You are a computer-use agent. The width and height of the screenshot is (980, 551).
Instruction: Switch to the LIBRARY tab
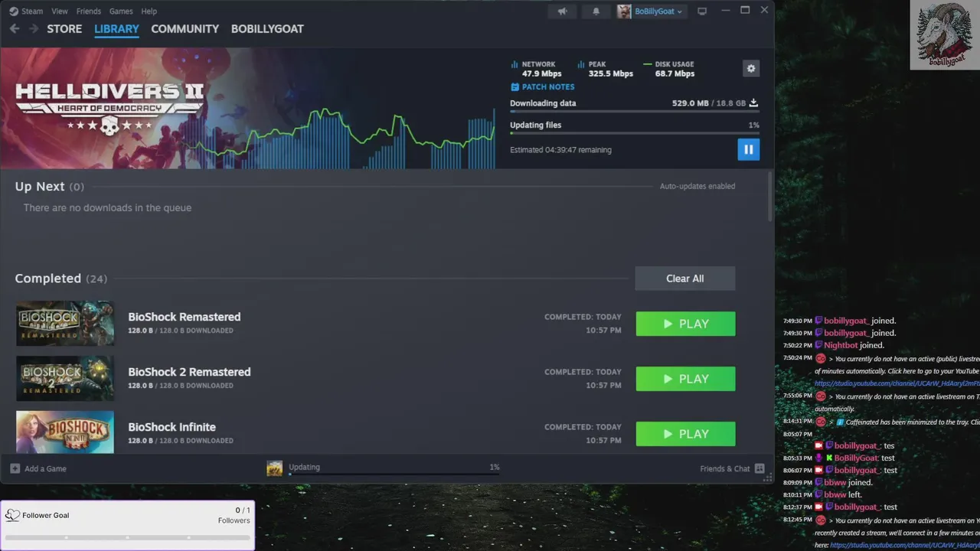pyautogui.click(x=116, y=29)
